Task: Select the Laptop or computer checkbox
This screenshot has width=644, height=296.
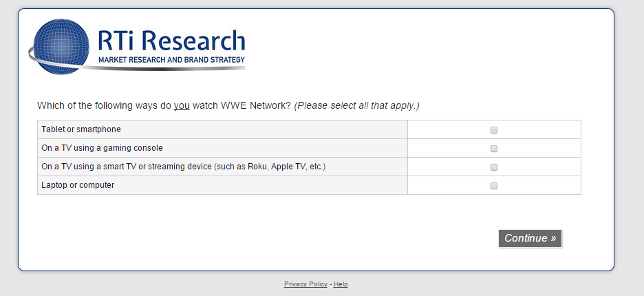Action: coord(494,185)
